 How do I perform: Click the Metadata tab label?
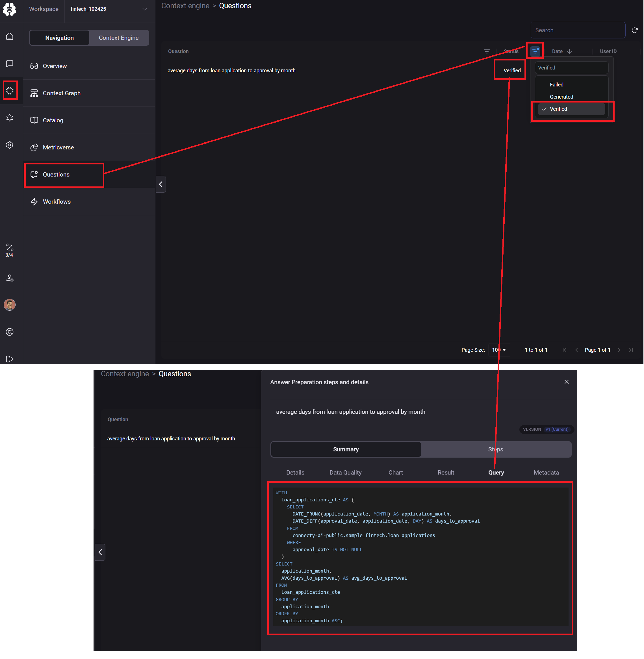coord(546,472)
